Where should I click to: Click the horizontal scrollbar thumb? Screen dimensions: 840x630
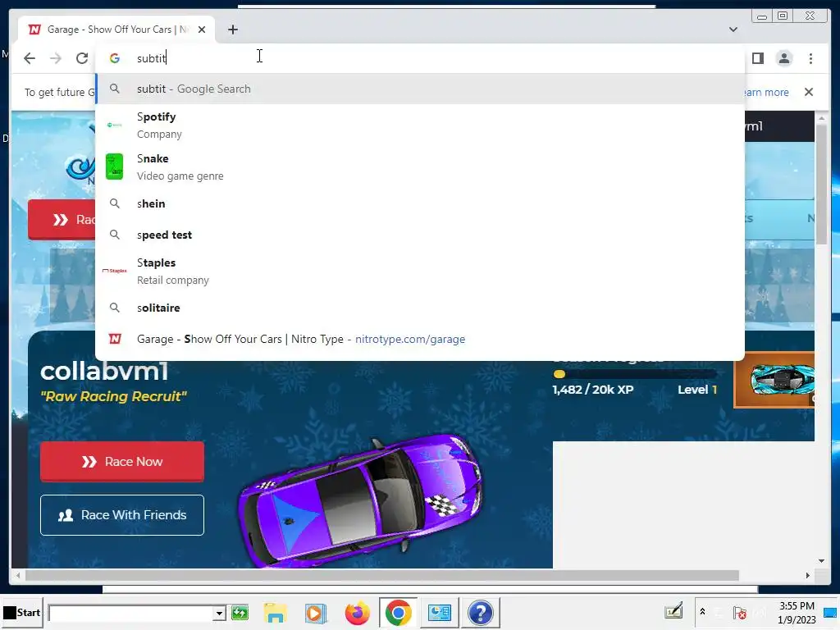[382, 575]
